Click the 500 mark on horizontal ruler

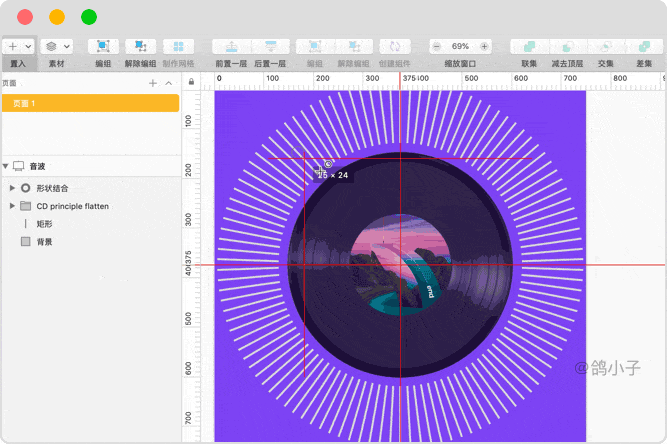(x=471, y=78)
